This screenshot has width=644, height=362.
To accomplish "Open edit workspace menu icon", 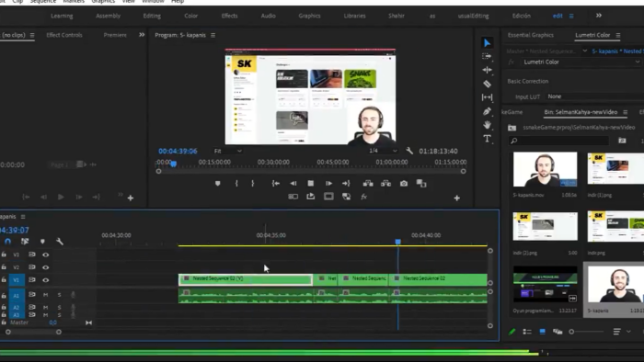I will tap(571, 16).
